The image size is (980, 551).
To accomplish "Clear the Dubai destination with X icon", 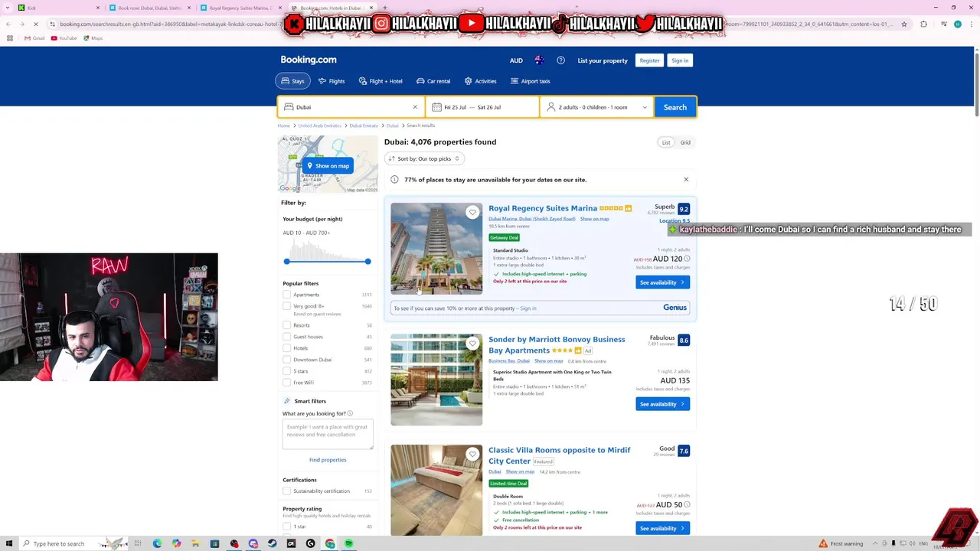I will tap(415, 107).
